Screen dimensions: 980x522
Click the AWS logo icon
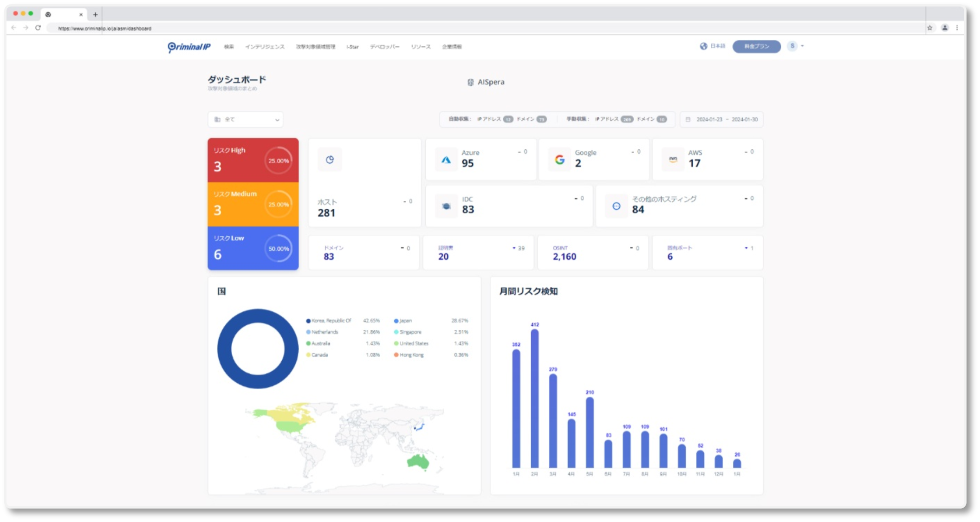673,160
